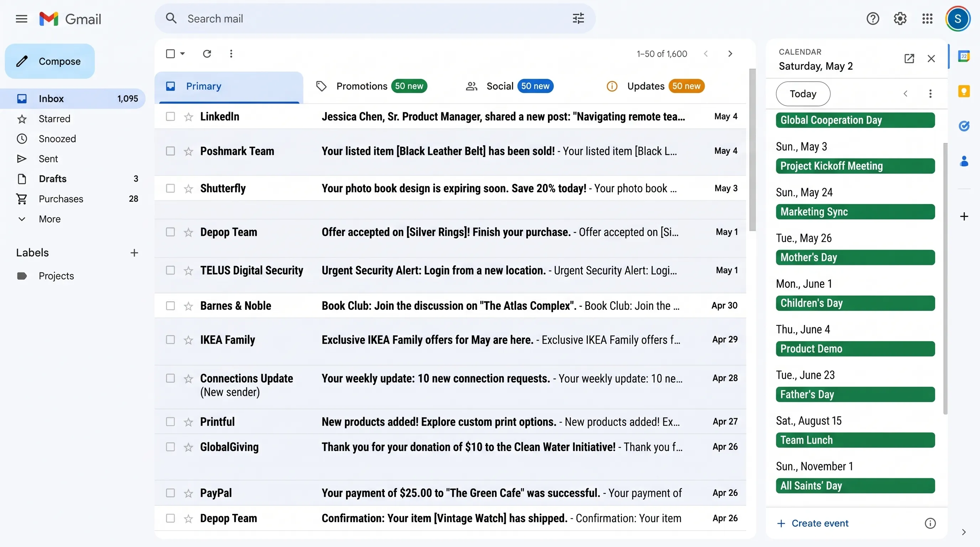Viewport: 980px width, 547px height.
Task: Go to the next page of emails
Action: [730, 54]
